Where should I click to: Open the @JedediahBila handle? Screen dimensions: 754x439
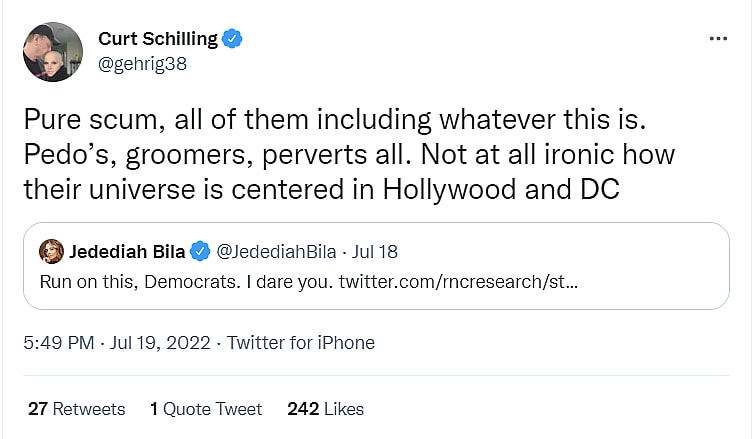[273, 251]
